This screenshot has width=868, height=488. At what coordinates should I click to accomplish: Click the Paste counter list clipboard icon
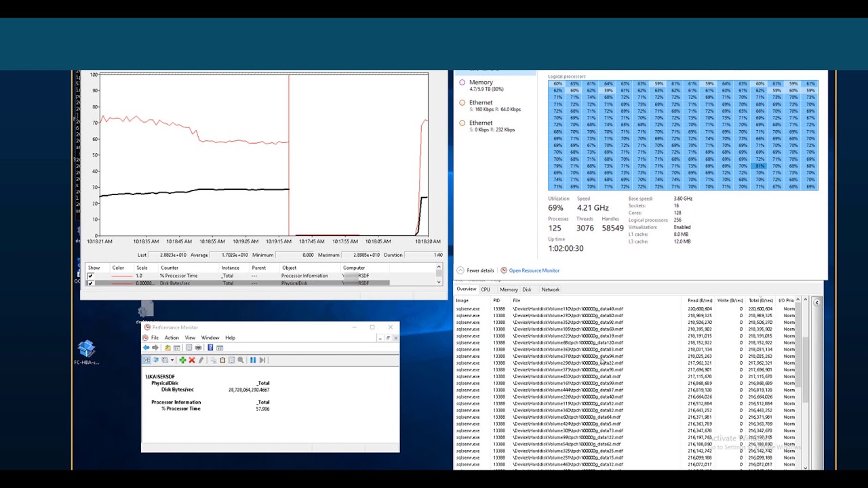click(x=222, y=360)
